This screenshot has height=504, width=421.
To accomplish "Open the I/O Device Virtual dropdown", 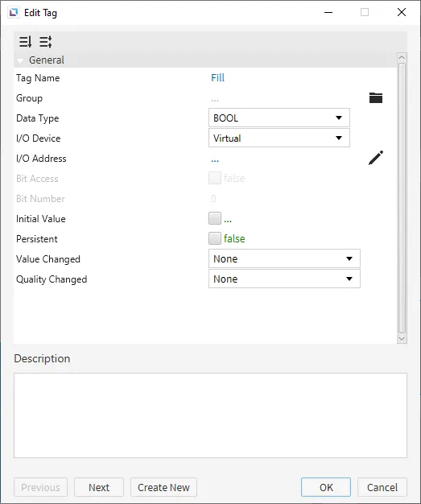I will [279, 138].
